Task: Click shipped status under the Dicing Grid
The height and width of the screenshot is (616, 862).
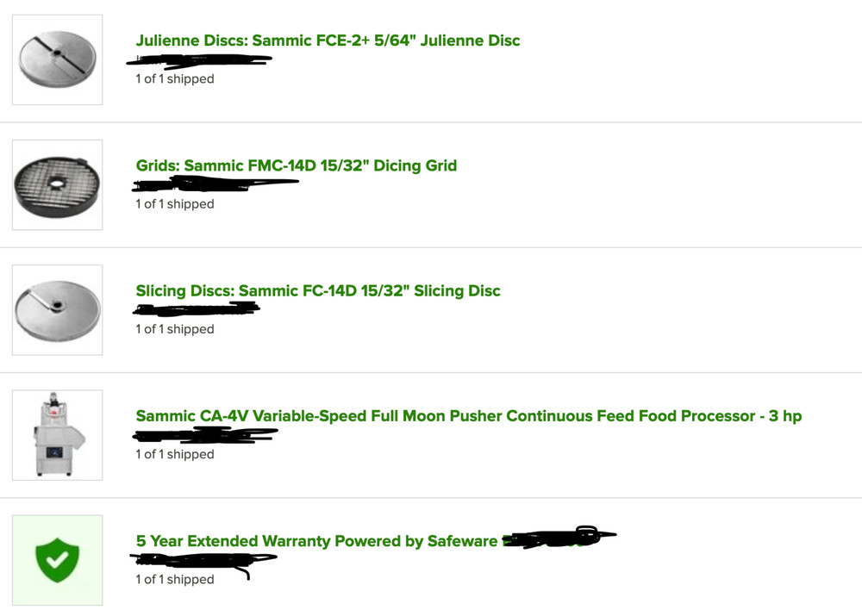Action: point(174,204)
